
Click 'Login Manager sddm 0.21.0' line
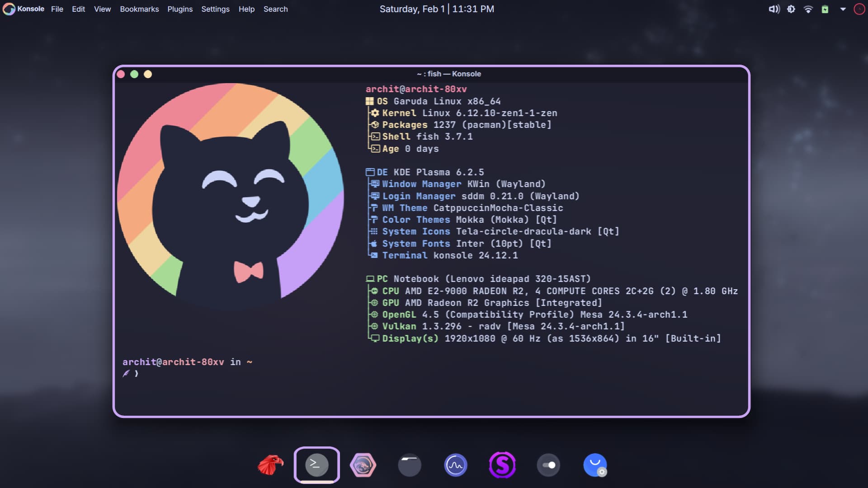pyautogui.click(x=475, y=196)
